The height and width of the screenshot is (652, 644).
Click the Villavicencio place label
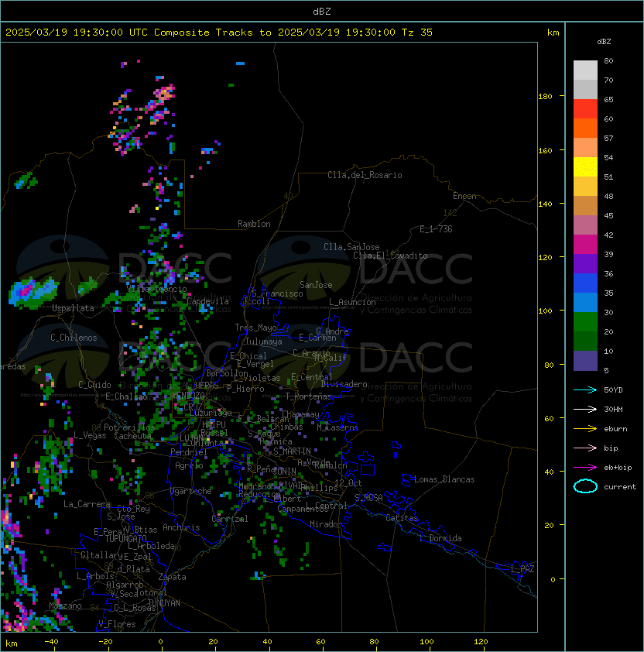(156, 289)
